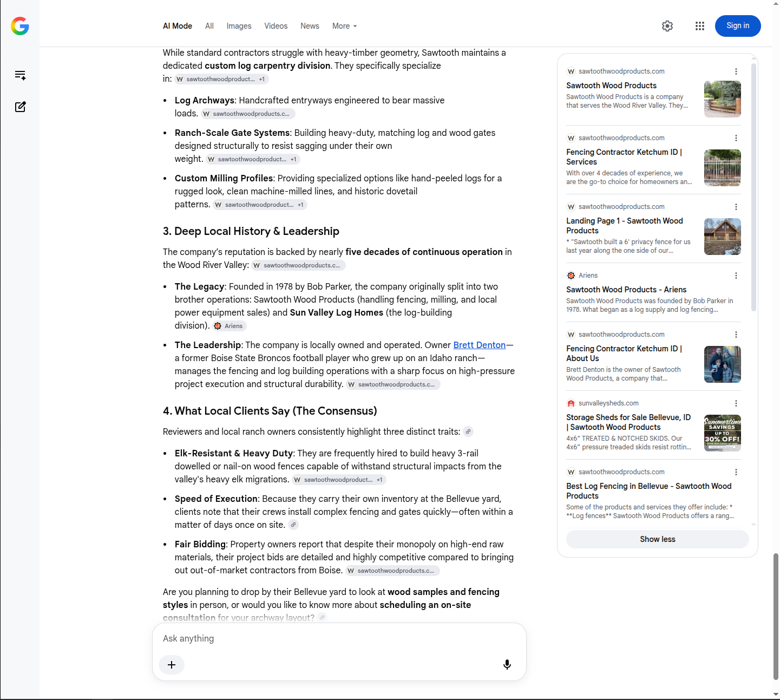
Task: Switch to the All tab
Action: click(x=209, y=26)
